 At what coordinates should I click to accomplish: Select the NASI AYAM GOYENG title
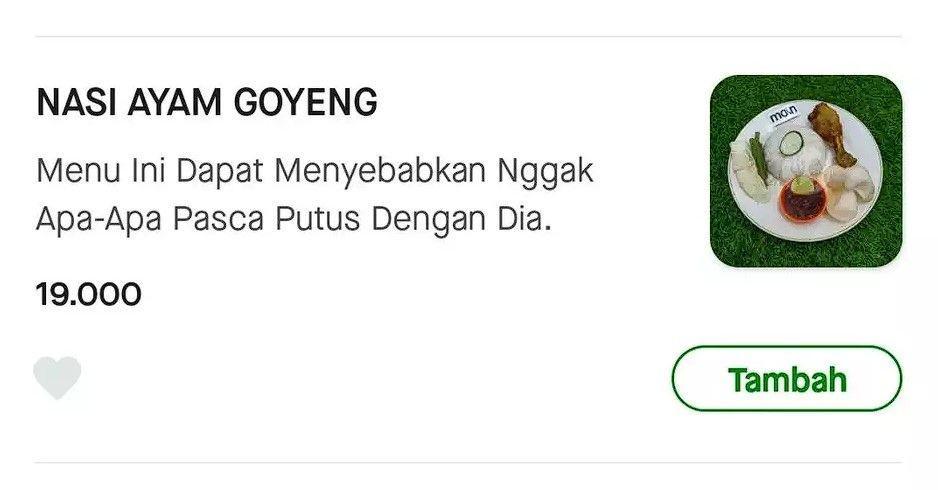tap(207, 102)
